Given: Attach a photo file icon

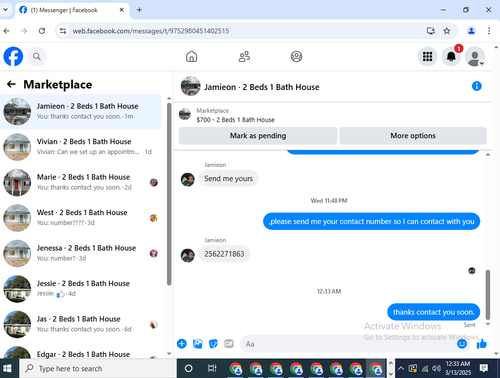Looking at the screenshot, I should [198, 344].
